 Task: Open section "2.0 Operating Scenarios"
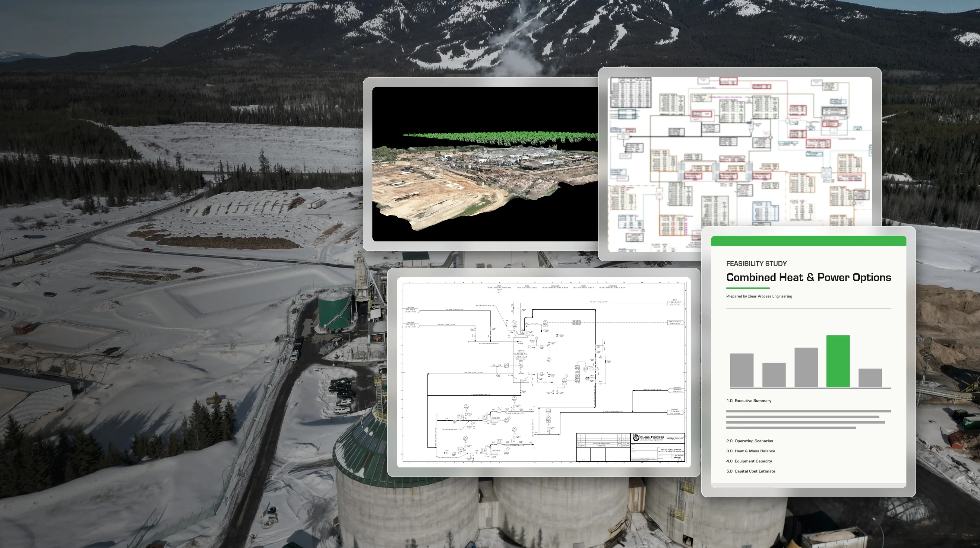(x=749, y=441)
